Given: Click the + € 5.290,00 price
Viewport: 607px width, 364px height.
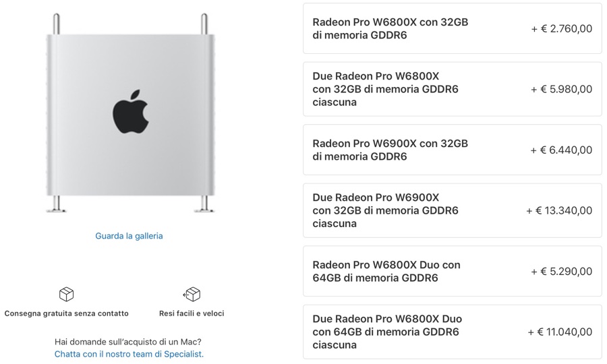Looking at the screenshot, I should [561, 272].
